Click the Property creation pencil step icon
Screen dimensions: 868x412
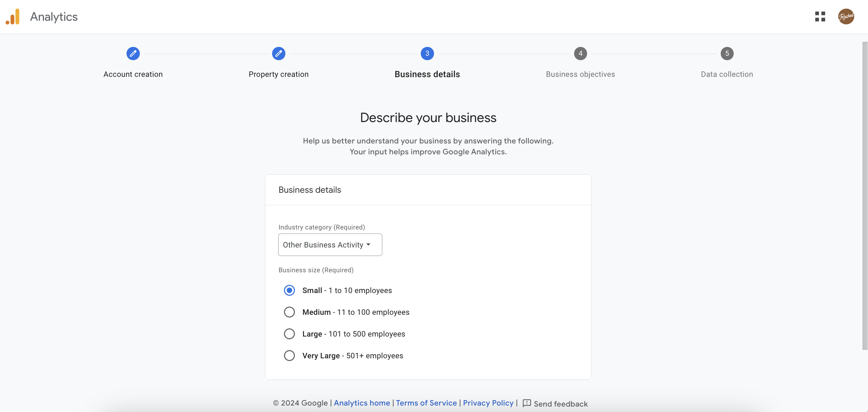[279, 53]
